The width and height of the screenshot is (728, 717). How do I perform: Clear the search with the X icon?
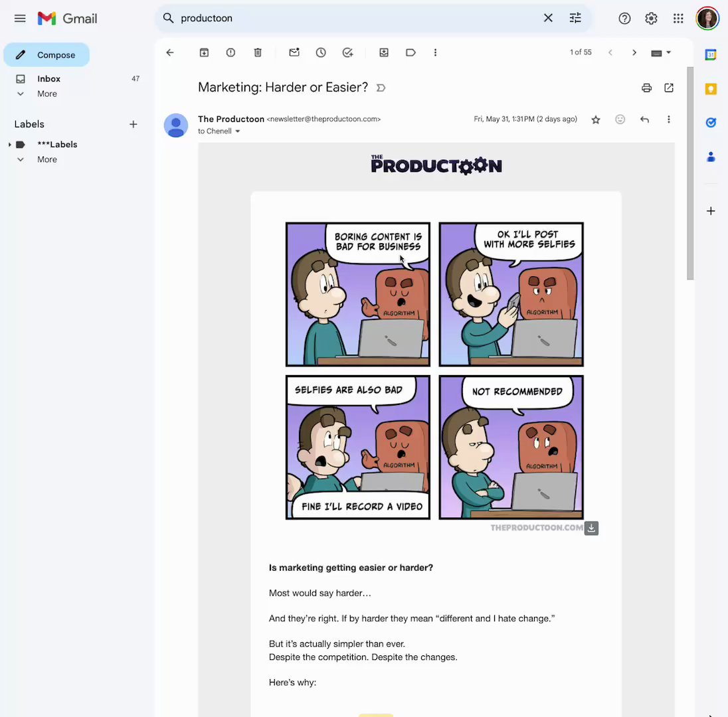[548, 18]
